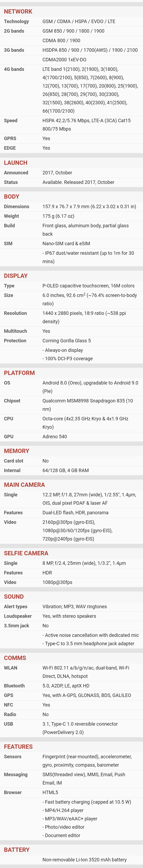Click the GPU spec label

9,436
